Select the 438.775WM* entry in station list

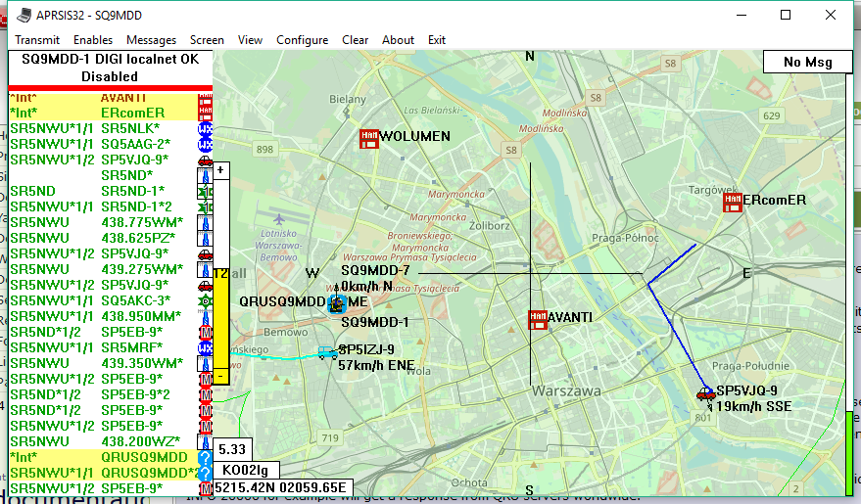point(141,222)
